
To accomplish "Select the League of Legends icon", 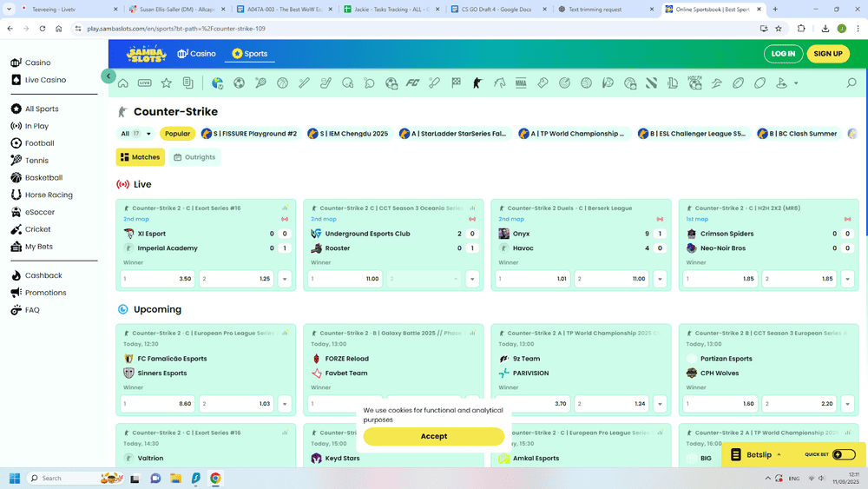I will point(673,83).
